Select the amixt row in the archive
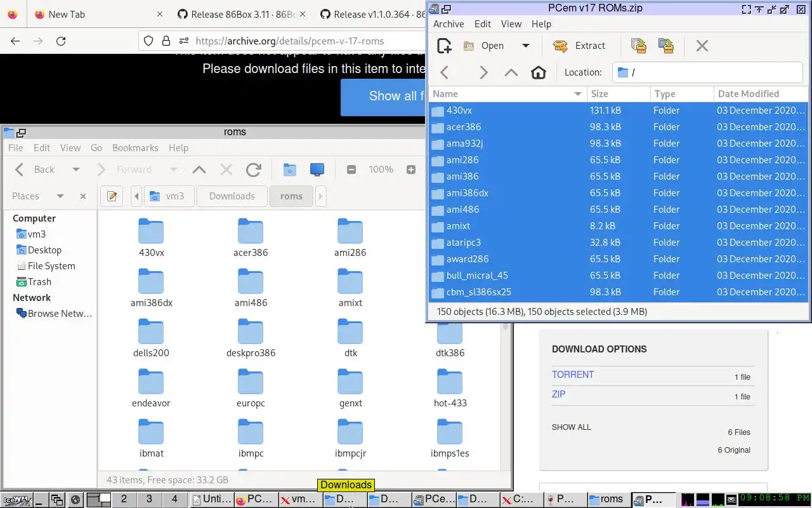The image size is (812, 508). [618, 226]
